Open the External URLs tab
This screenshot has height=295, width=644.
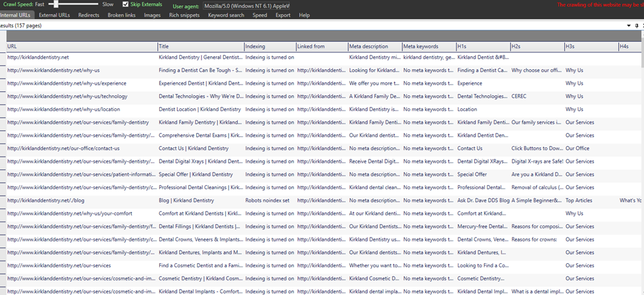[54, 15]
